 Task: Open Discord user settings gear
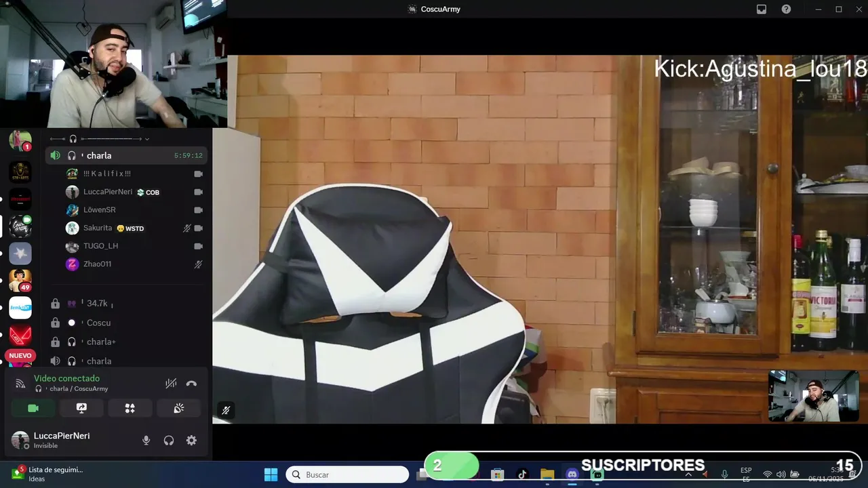coord(191,441)
